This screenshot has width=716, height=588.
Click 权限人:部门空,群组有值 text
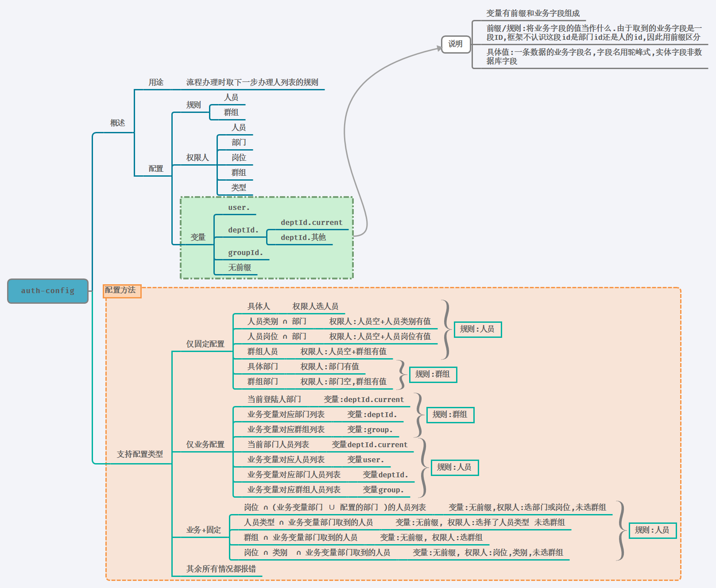point(344,382)
